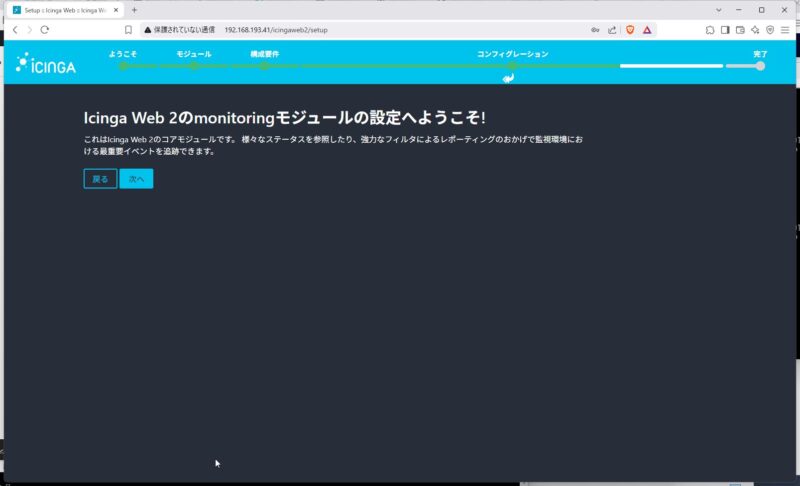Open the tab search dropdown chevron
This screenshot has width=800, height=486.
pyautogui.click(x=718, y=10)
